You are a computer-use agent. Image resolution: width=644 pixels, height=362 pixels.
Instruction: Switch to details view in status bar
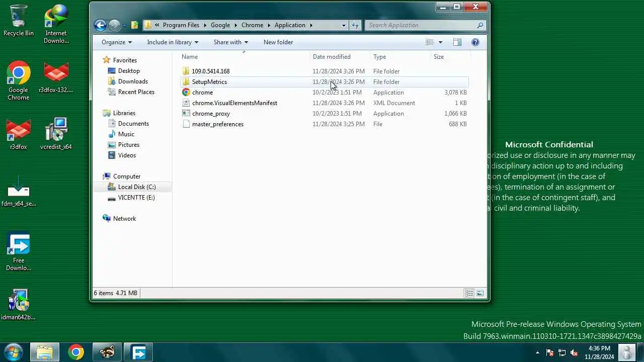469,293
